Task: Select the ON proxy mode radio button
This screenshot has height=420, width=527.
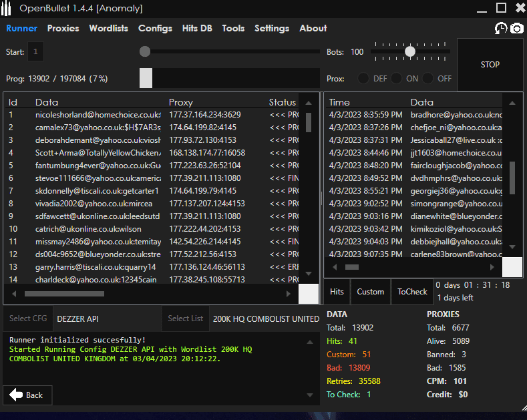Action: point(397,78)
